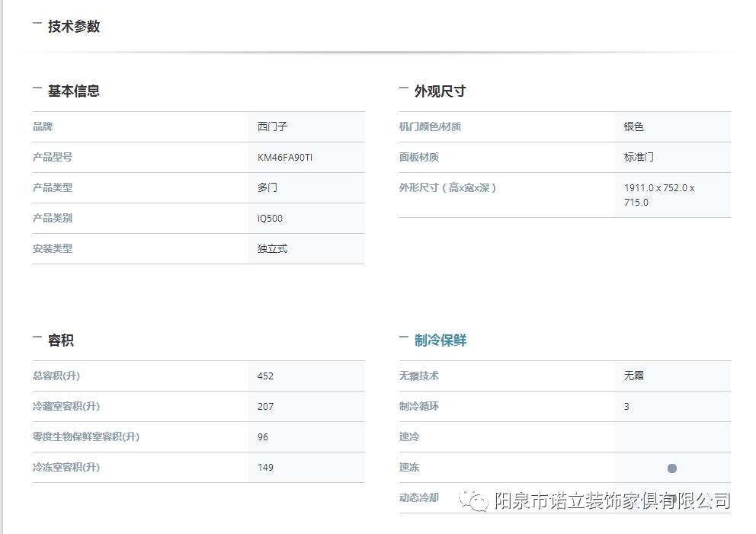Select the 产品型号 label

53,157
